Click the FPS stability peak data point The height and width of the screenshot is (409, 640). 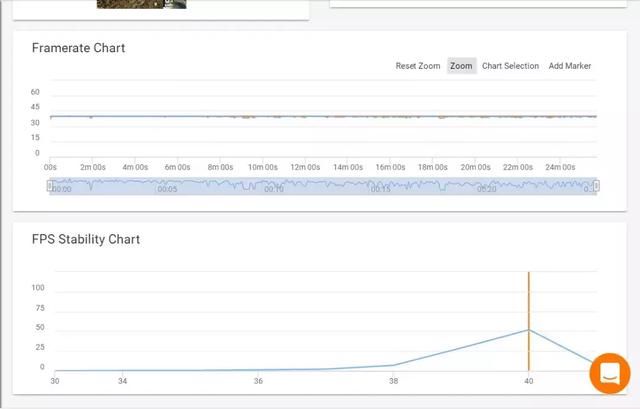(x=528, y=330)
